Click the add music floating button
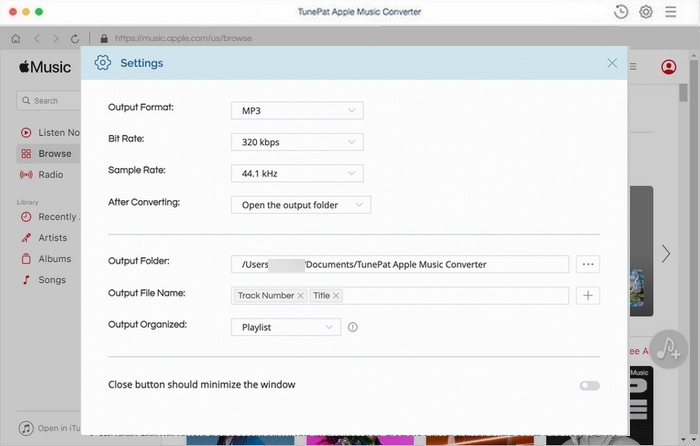The height and width of the screenshot is (446, 700). (x=668, y=349)
